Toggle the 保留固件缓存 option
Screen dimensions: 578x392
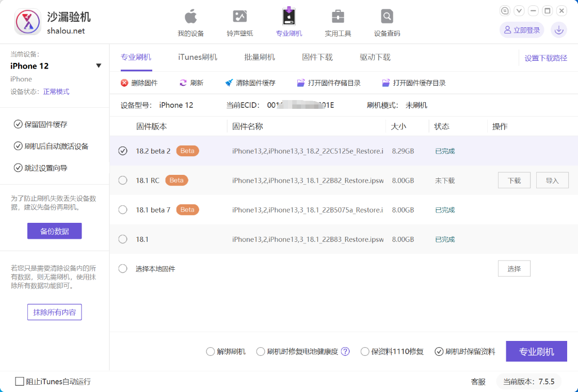pos(18,124)
